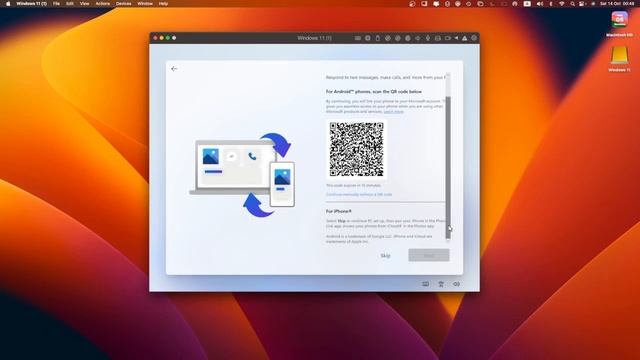The height and width of the screenshot is (360, 640).
Task: Open the accessibility icon in Windows setup
Action: click(x=441, y=284)
